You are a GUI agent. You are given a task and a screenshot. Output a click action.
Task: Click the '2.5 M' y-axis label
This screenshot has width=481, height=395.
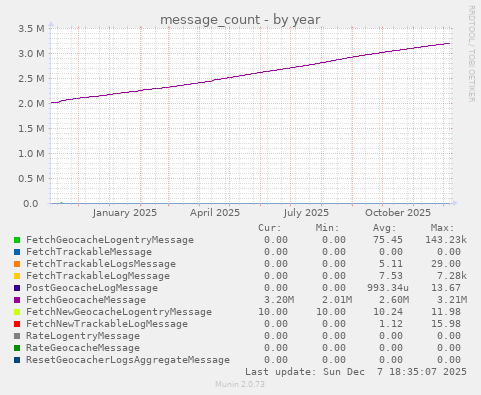(31, 79)
